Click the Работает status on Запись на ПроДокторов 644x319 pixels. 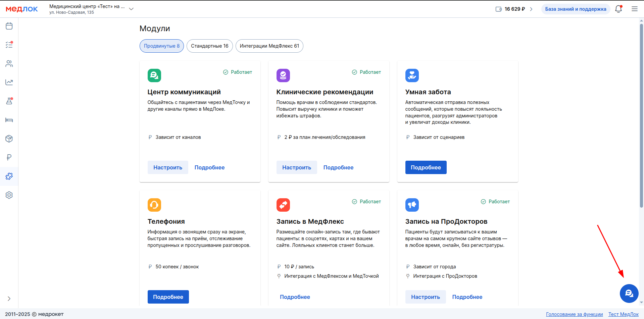point(495,202)
